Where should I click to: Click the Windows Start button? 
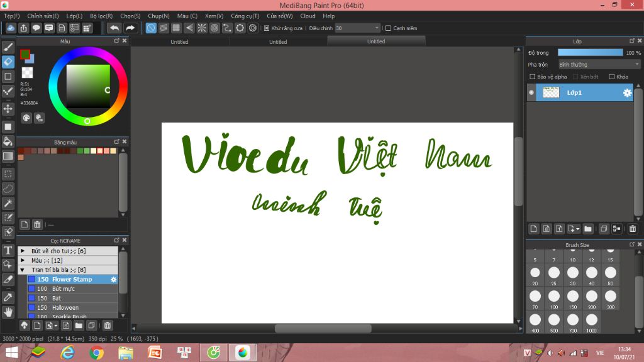point(11,353)
